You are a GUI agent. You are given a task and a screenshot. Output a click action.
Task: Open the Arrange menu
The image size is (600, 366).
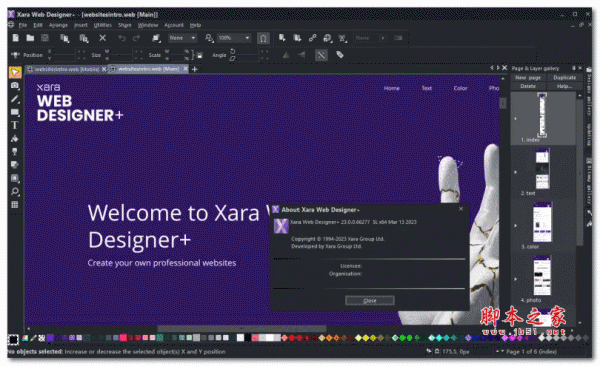(58, 25)
